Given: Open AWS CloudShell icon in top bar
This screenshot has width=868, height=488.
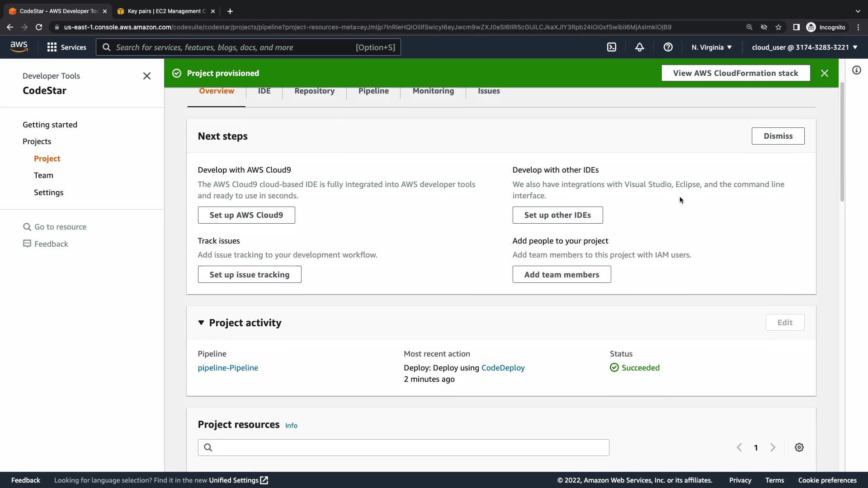Looking at the screenshot, I should coord(612,47).
